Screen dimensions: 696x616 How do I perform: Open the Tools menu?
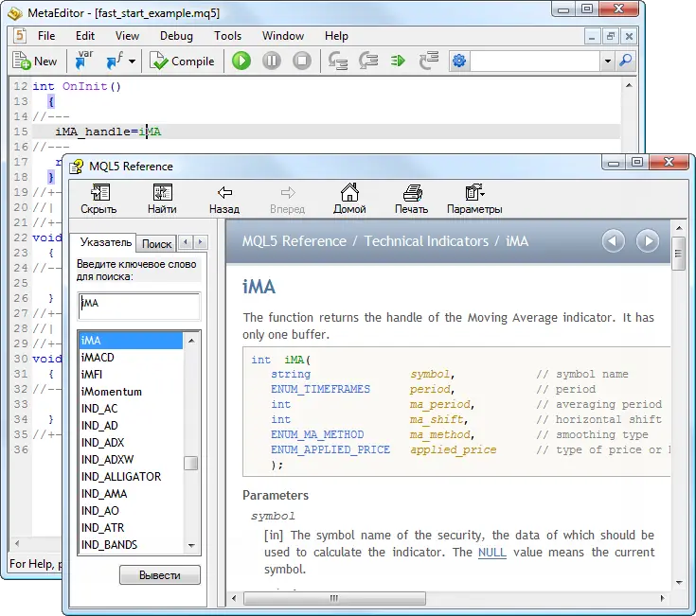coord(227,36)
